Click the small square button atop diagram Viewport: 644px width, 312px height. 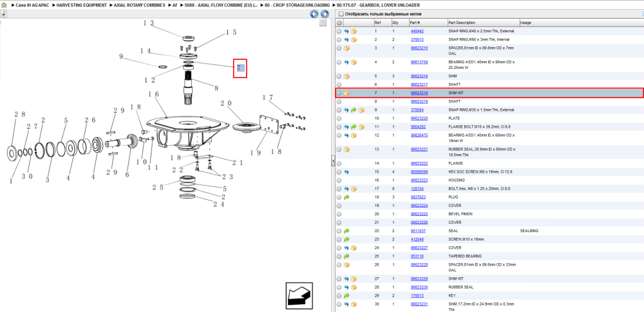point(323,23)
